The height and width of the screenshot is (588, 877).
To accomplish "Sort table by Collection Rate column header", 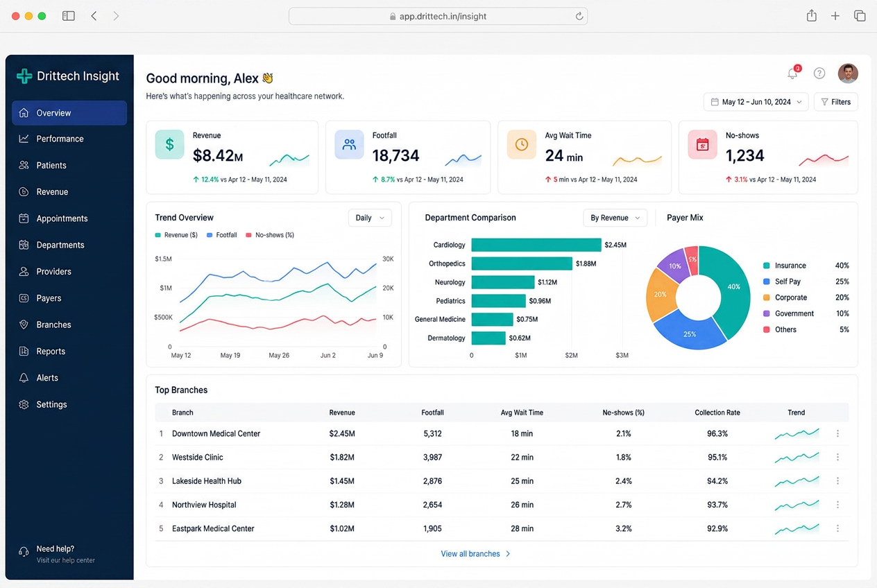I will pos(717,413).
